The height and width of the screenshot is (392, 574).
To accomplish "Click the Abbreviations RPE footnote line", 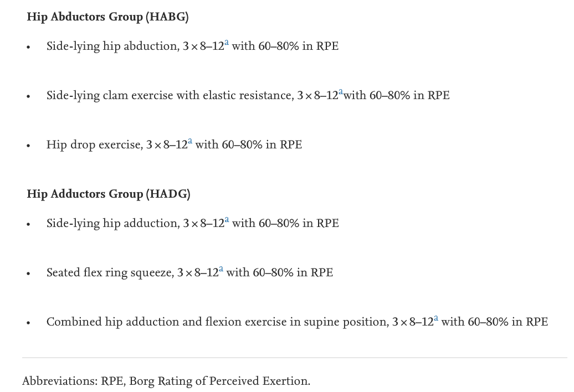I will [166, 381].
